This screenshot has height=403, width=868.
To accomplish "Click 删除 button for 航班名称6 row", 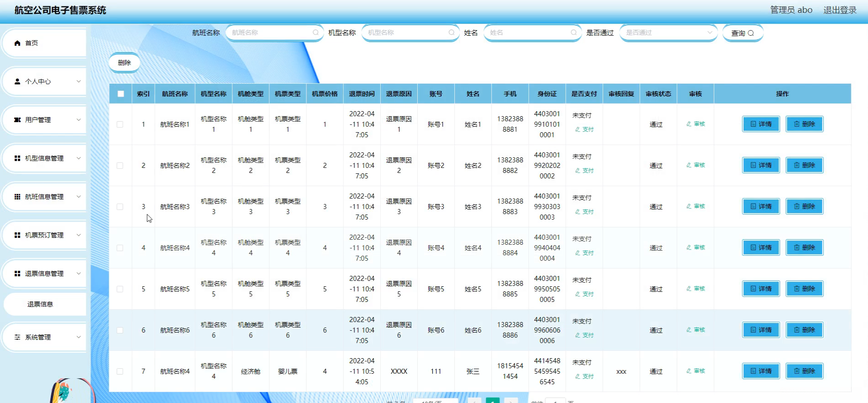I will 804,330.
